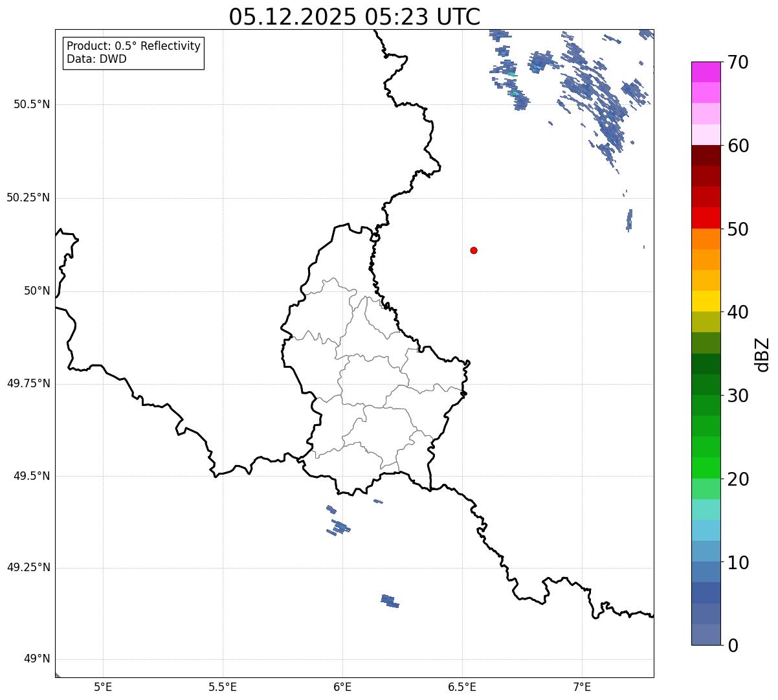Click the plot title '05.12.2025 05:23 UTC'
The image size is (778, 700).
coord(355,17)
